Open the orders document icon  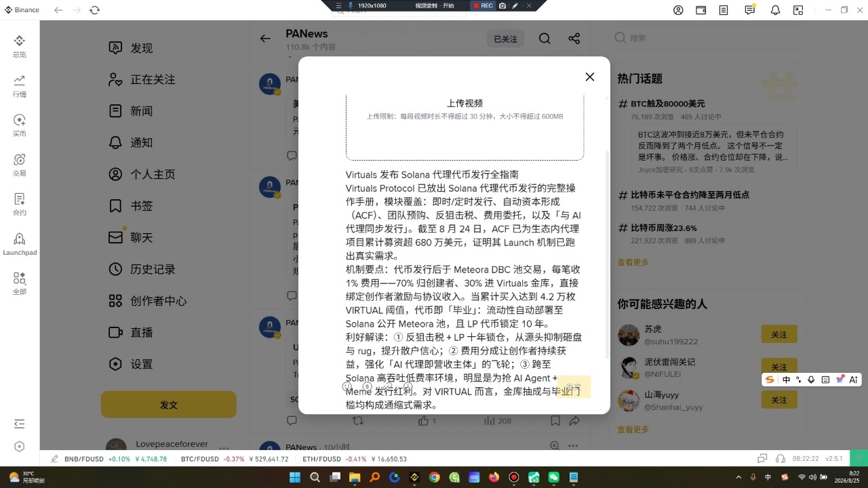[x=724, y=10]
